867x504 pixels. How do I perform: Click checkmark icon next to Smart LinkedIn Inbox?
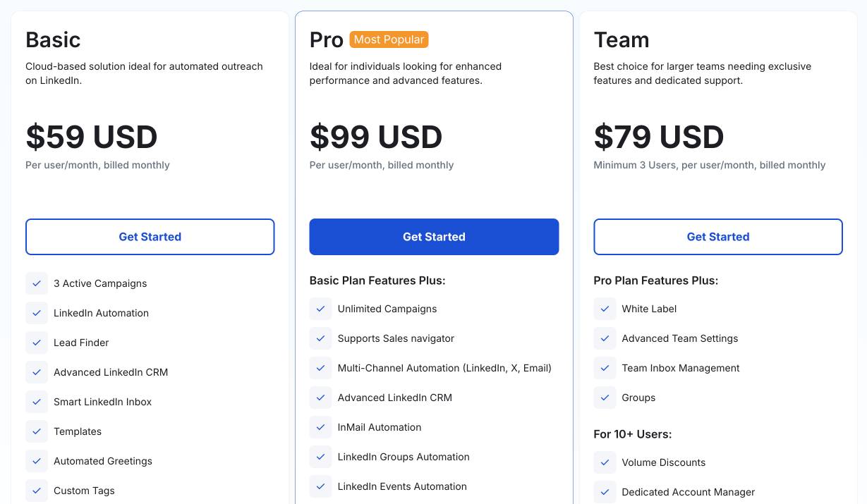[37, 402]
